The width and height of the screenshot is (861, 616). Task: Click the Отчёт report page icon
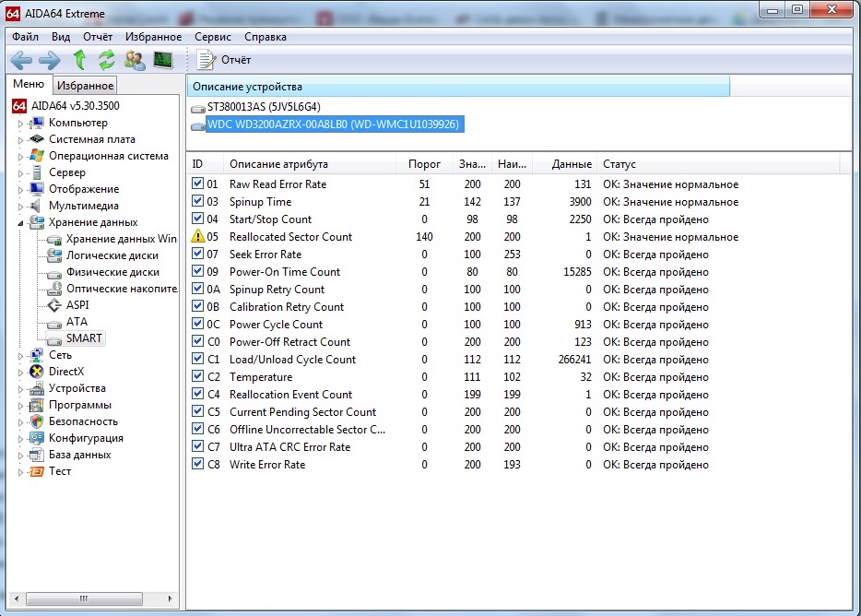pyautogui.click(x=206, y=60)
